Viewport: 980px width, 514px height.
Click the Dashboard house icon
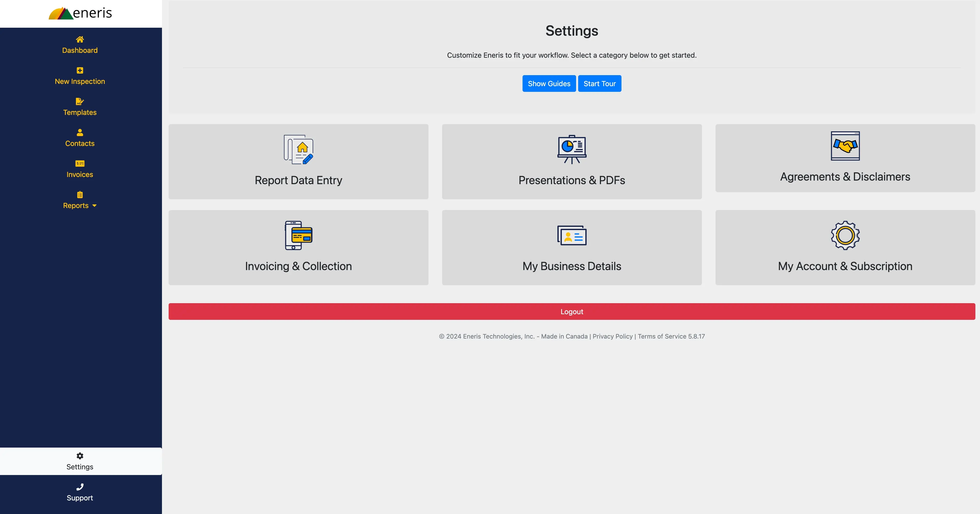tap(80, 39)
